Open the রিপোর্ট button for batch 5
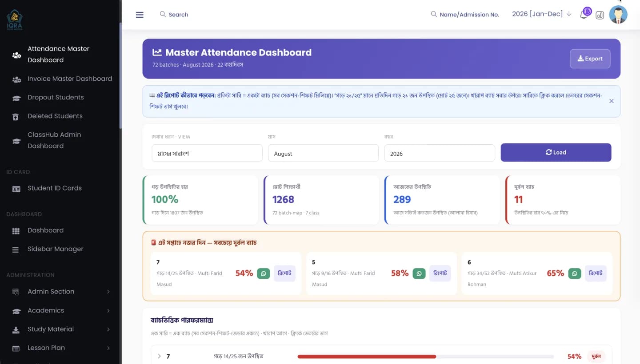This screenshot has height=364, width=640. [440, 273]
